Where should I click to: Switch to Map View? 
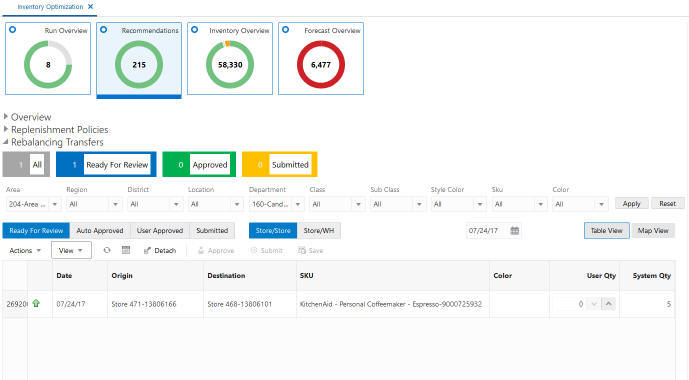653,231
